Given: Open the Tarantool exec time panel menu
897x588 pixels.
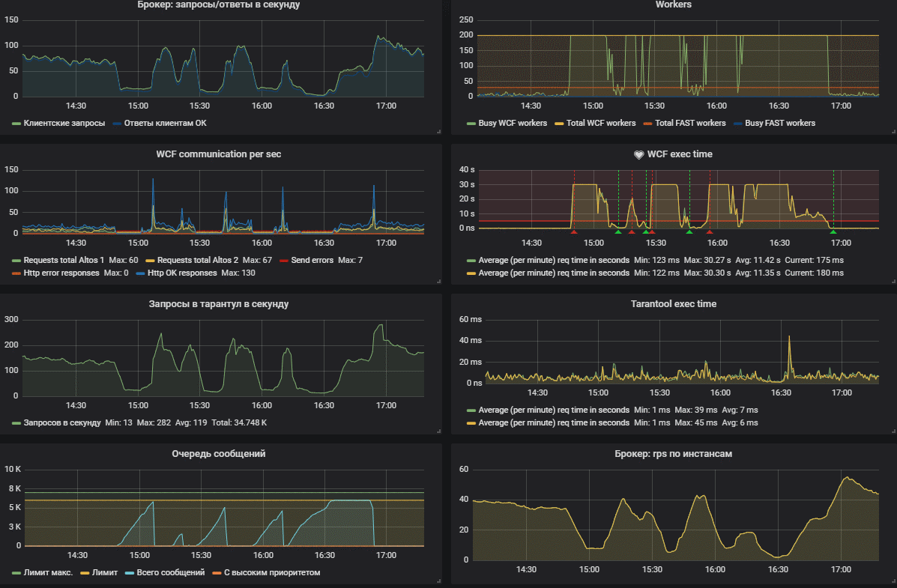Looking at the screenshot, I should coord(674,303).
